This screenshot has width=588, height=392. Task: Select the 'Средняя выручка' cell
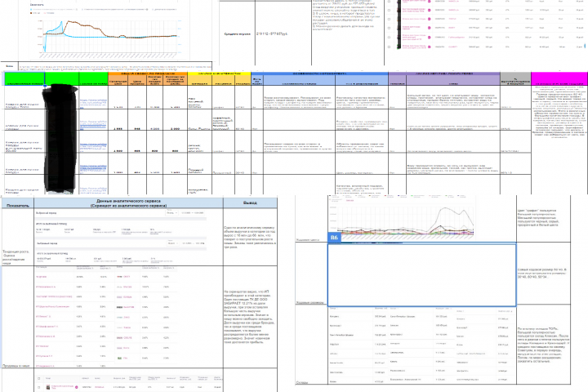pyautogui.click(x=237, y=33)
